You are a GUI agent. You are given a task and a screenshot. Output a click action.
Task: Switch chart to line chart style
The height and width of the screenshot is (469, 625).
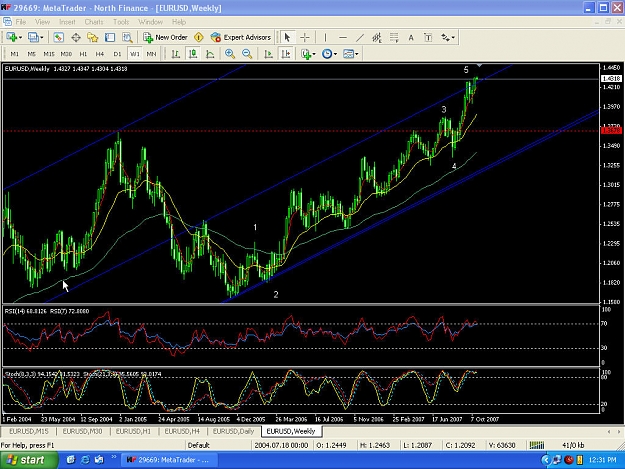(210, 54)
